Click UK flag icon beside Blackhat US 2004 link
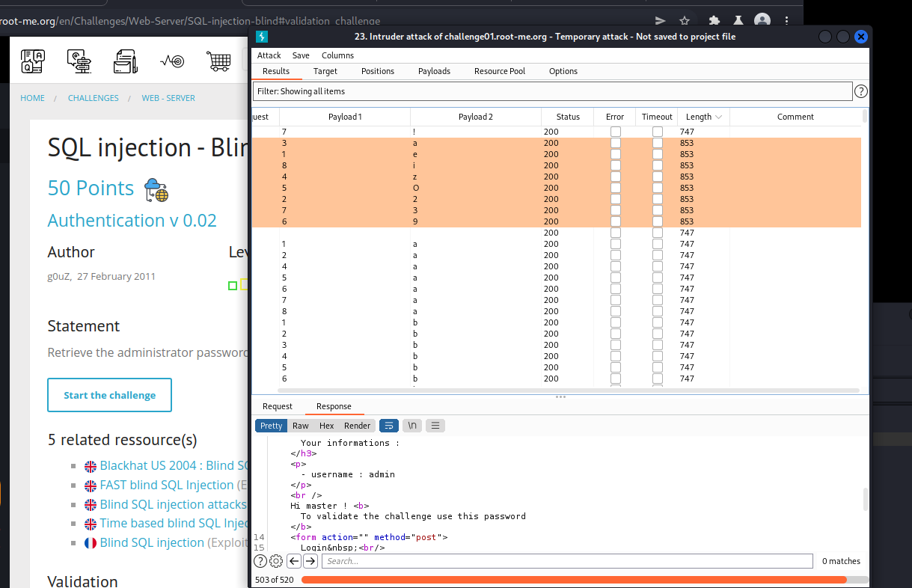912x588 pixels. (x=91, y=466)
